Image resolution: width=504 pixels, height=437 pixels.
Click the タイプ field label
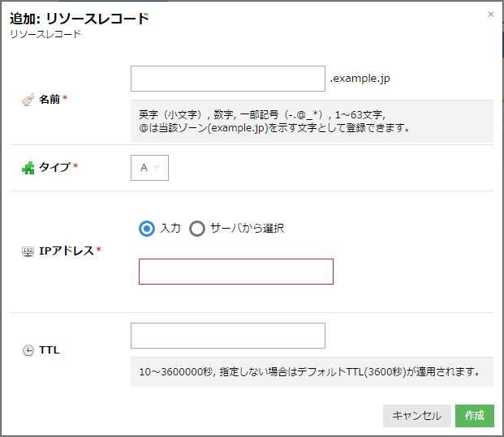tap(54, 167)
